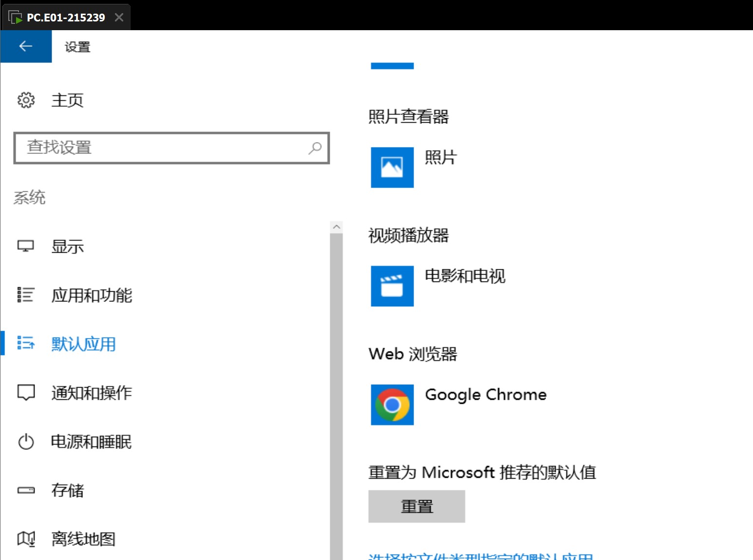
Task: Click the 默认应用 sidebar icon
Action: [26, 343]
